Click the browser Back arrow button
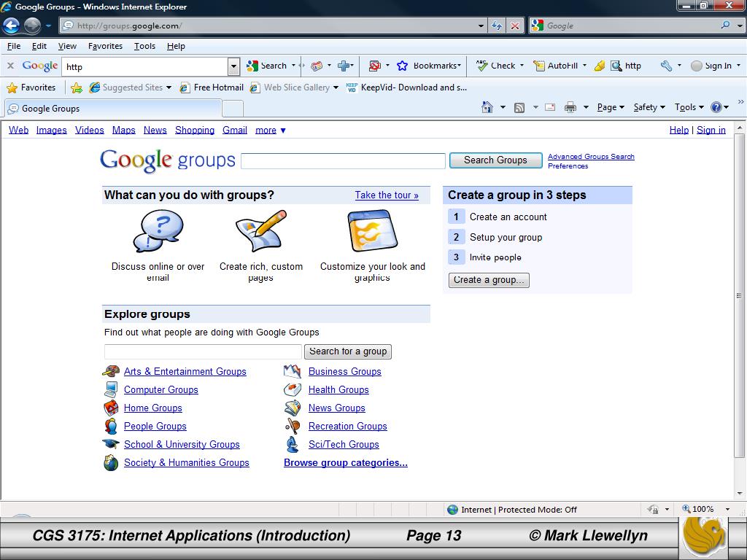 pos(12,26)
